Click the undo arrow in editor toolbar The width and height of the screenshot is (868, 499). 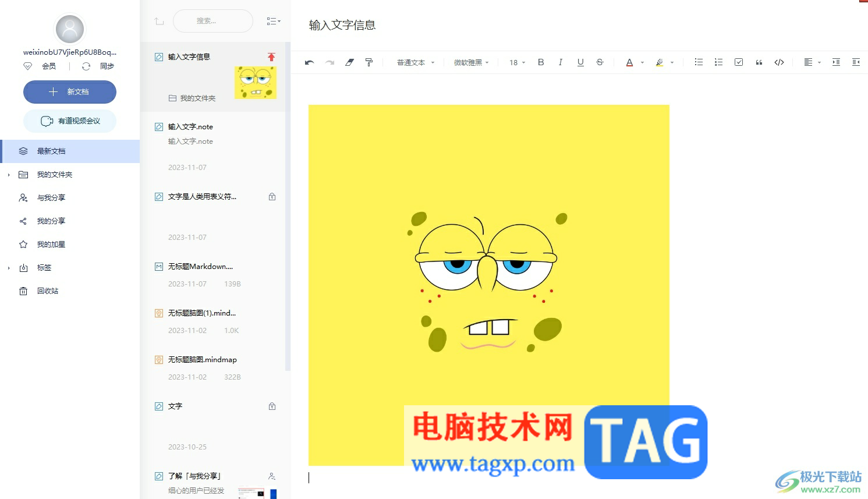[309, 62]
